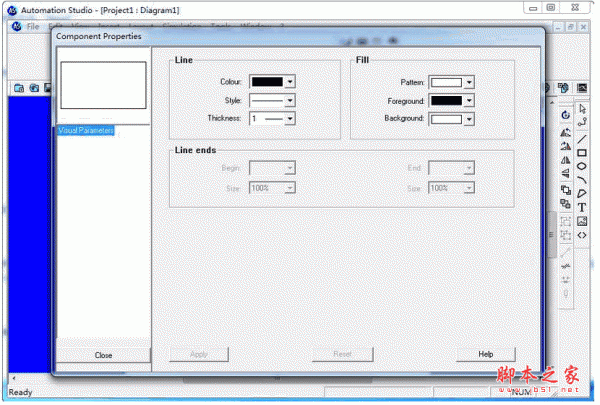Screen dimensions: 600x405
Task: Click the black Line Colour swatch
Action: pos(267,82)
